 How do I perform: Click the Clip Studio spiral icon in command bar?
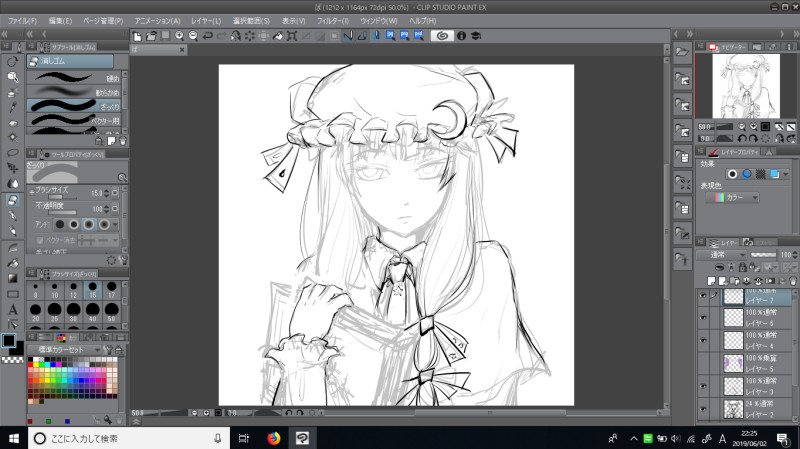click(442, 36)
